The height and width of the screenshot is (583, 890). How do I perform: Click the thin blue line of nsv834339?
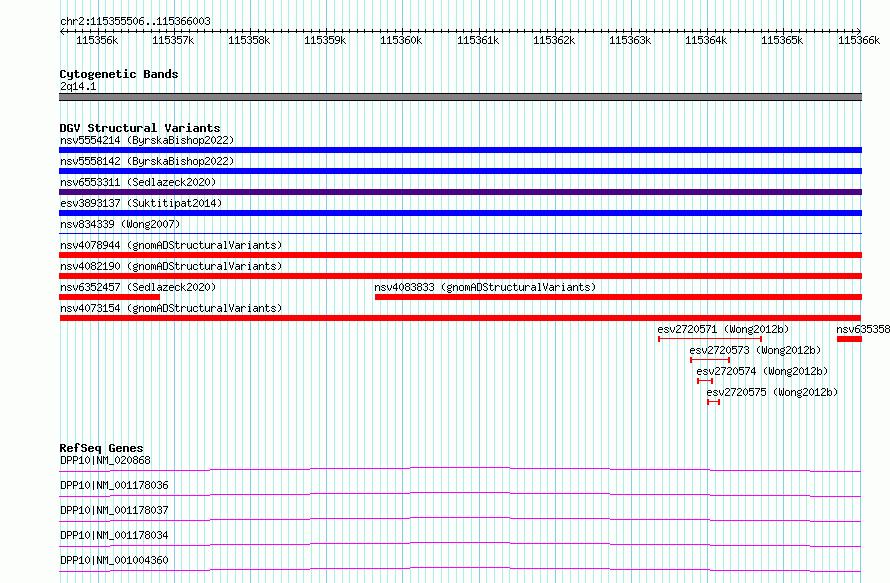460,233
